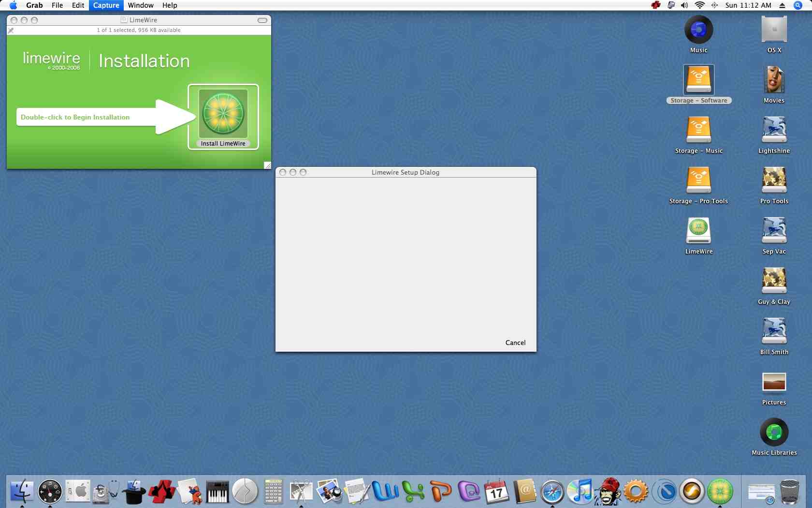Open the volume control in menu bar
This screenshot has height=508, width=812.
point(684,5)
